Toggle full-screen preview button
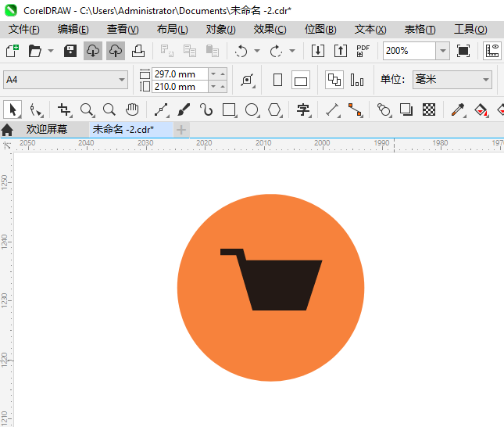Image resolution: width=504 pixels, height=427 pixels. tap(463, 51)
